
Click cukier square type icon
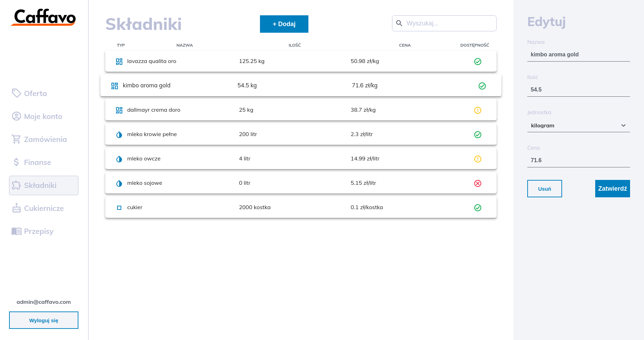click(x=119, y=208)
